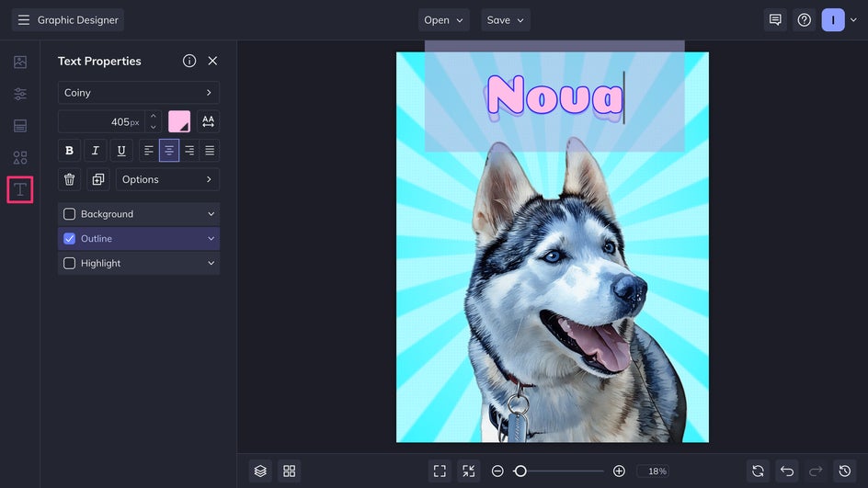Toggle the grid view icon
The image size is (868, 488).
pyautogui.click(x=289, y=471)
